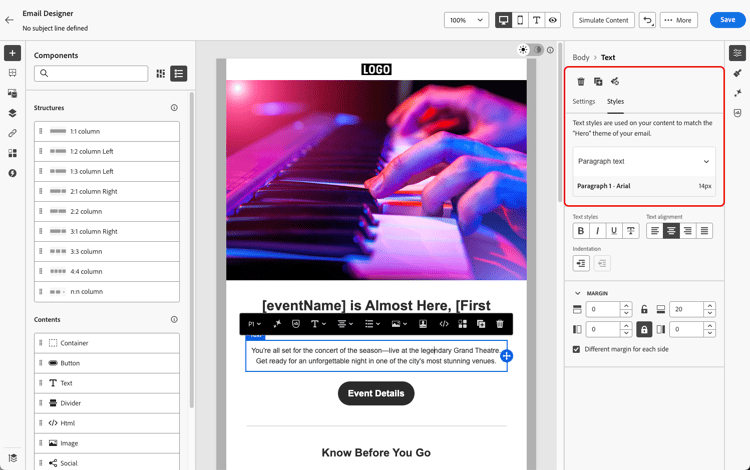Click the hero piano image
Screen dimensions: 750x470
pyautogui.click(x=376, y=180)
